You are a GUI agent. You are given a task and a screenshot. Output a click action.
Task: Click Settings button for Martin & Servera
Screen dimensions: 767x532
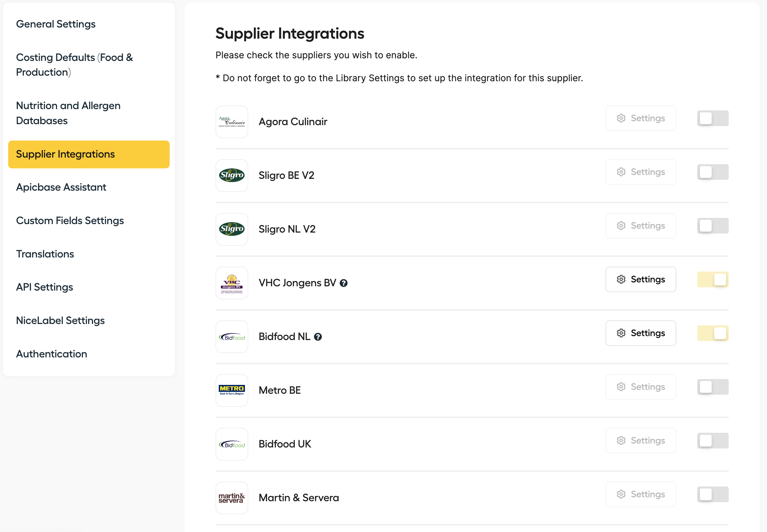coord(640,494)
